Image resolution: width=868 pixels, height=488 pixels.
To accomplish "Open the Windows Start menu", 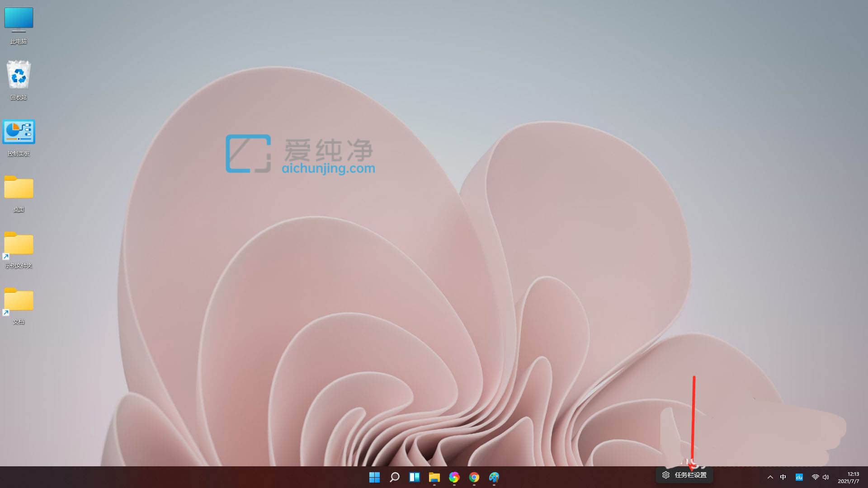I will coord(374,477).
